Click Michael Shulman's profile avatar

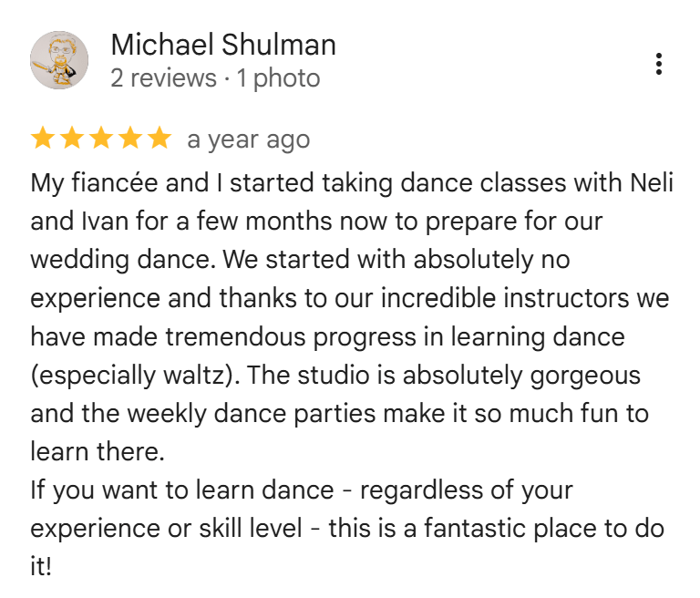click(59, 60)
